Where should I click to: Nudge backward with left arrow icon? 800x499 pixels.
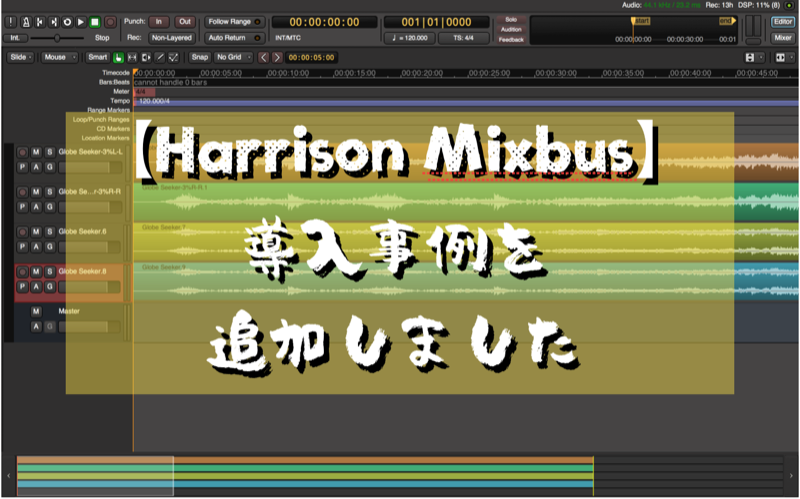click(263, 57)
